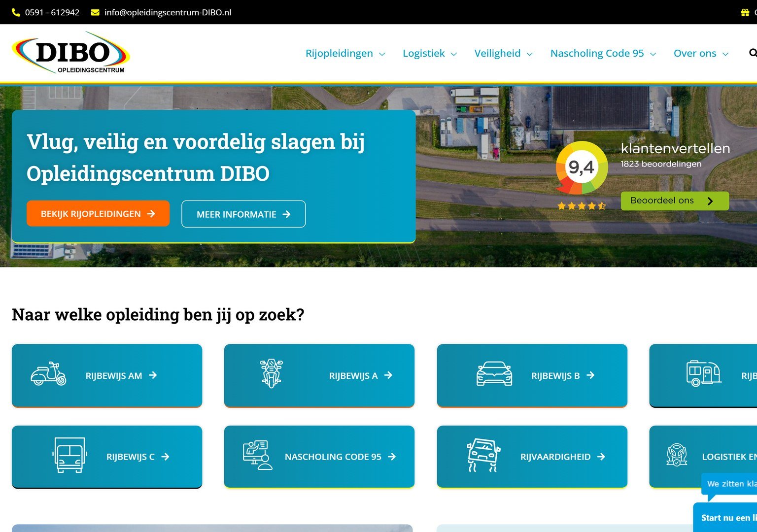Select the Rijbewijs A card label
Image resolution: width=757 pixels, height=532 pixels.
(353, 376)
